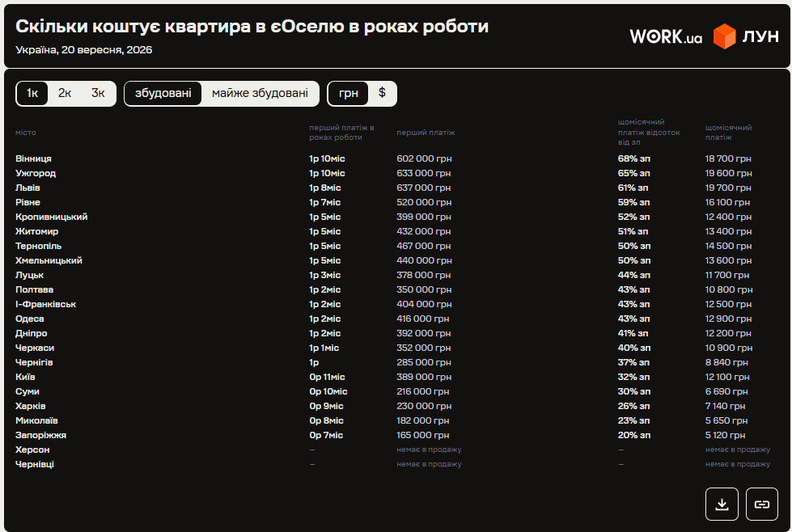Viewport: 792px width, 532px height.
Task: Click the 602 000 грн first payment
Action: pos(424,158)
